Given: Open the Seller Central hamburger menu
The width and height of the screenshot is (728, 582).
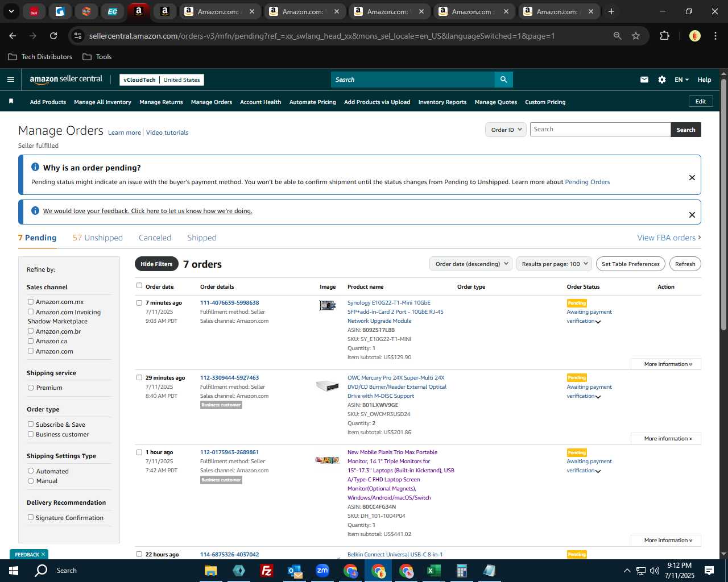Looking at the screenshot, I should coord(10,80).
